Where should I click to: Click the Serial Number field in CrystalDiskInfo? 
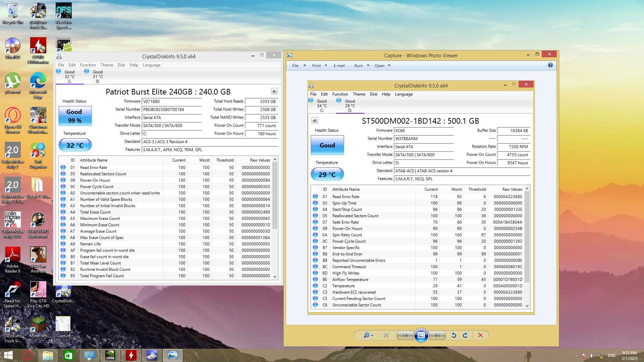(x=171, y=109)
